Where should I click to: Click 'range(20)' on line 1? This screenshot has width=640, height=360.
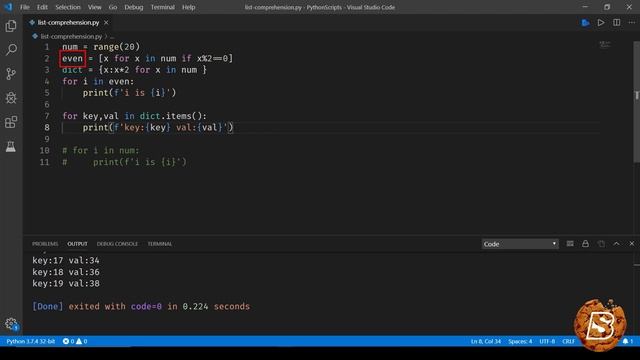click(x=116, y=47)
